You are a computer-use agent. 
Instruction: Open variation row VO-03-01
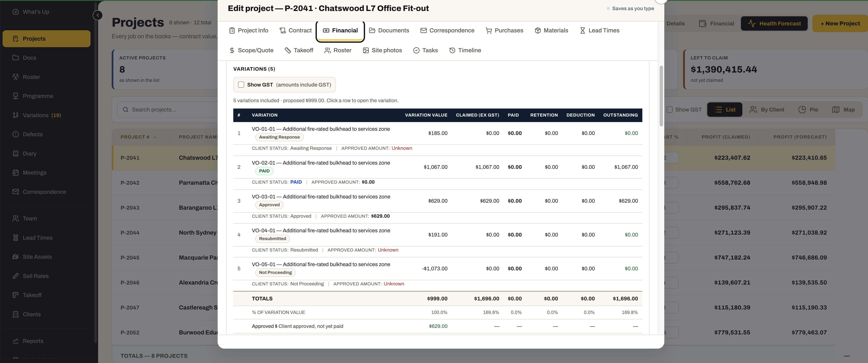tap(437, 201)
